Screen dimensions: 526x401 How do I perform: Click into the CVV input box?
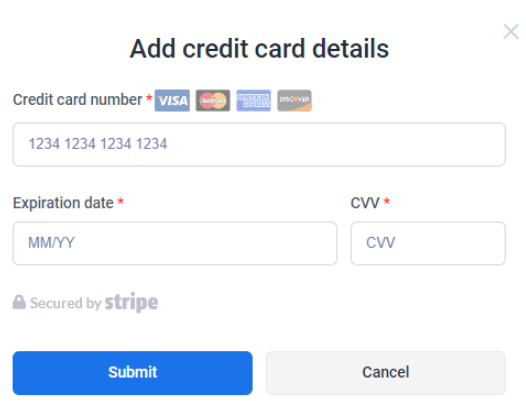[428, 243]
